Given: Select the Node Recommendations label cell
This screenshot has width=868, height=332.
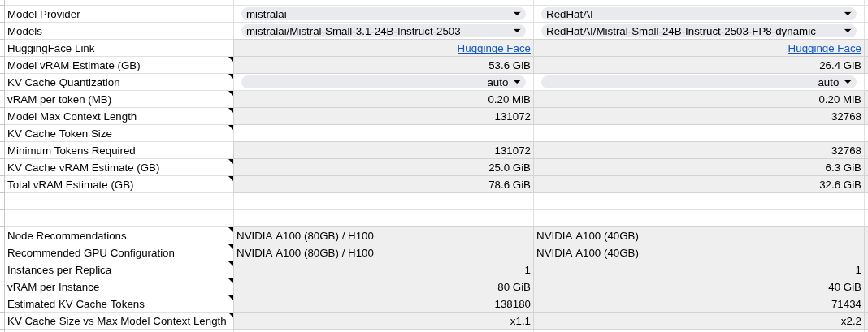Looking at the screenshot, I should point(119,235).
